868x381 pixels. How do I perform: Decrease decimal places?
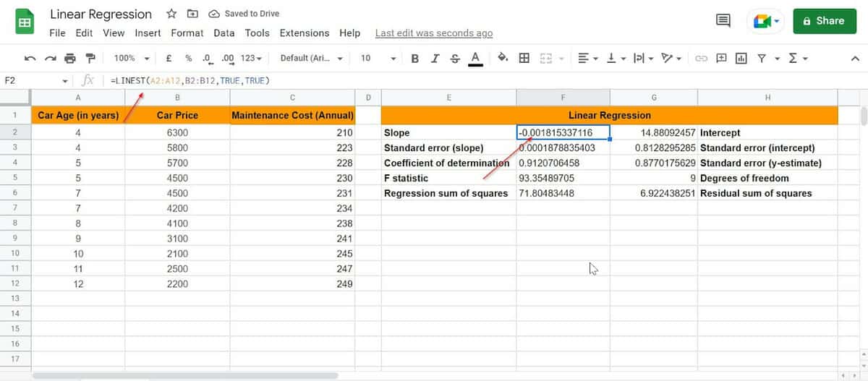[208, 58]
